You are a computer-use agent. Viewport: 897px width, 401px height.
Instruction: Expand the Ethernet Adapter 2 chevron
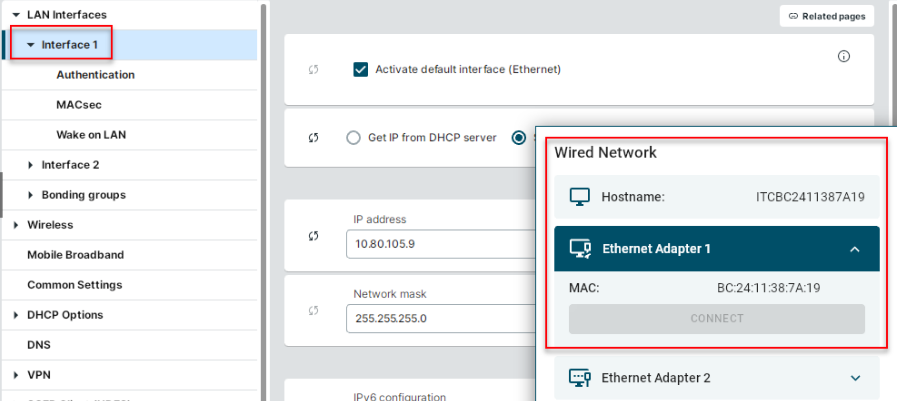(x=855, y=378)
